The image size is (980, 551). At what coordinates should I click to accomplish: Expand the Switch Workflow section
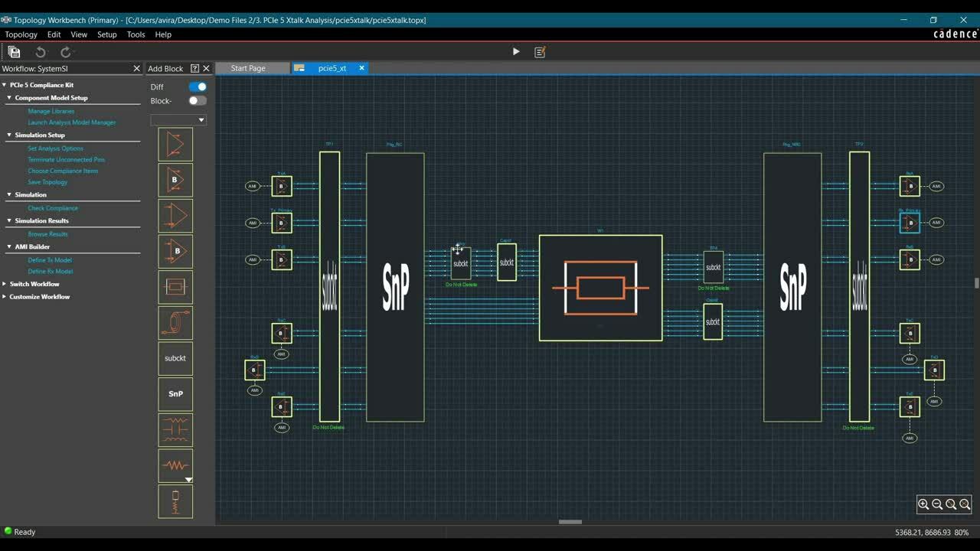tap(4, 284)
